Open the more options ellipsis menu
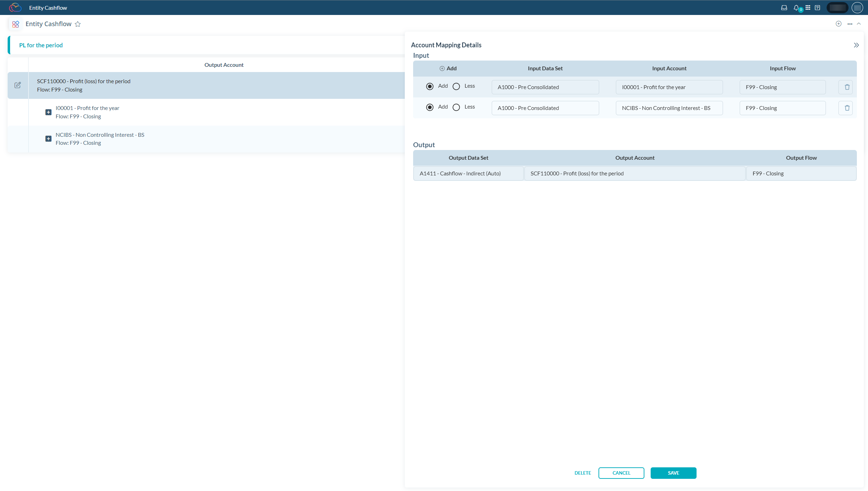The width and height of the screenshot is (868, 491). [x=850, y=24]
